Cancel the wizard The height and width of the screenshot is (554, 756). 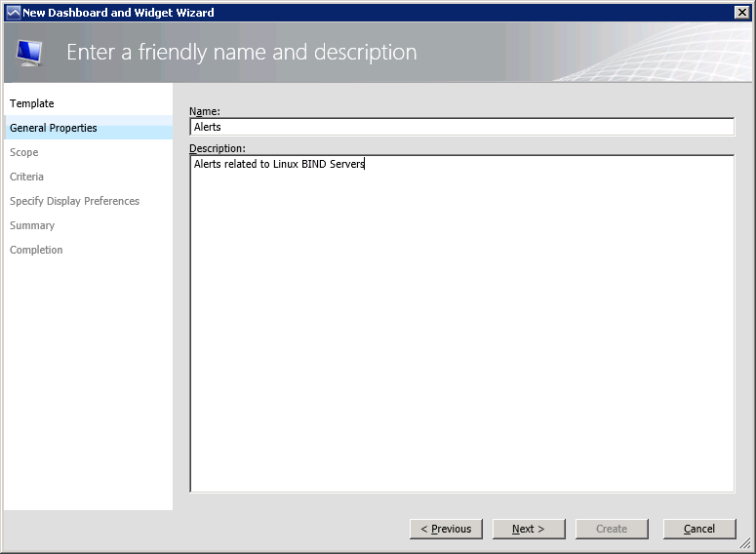[698, 529]
